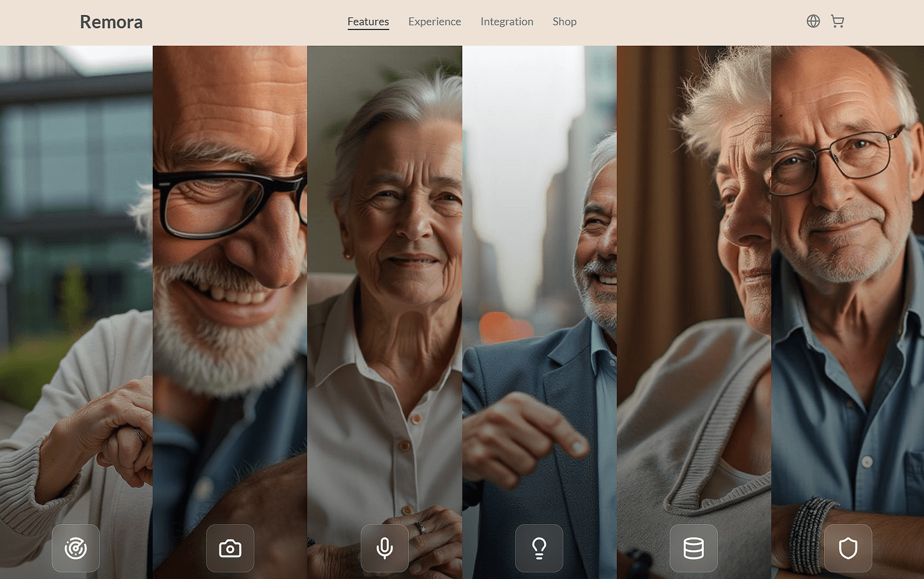Click the globe language icon
This screenshot has height=579, width=924.
point(813,22)
